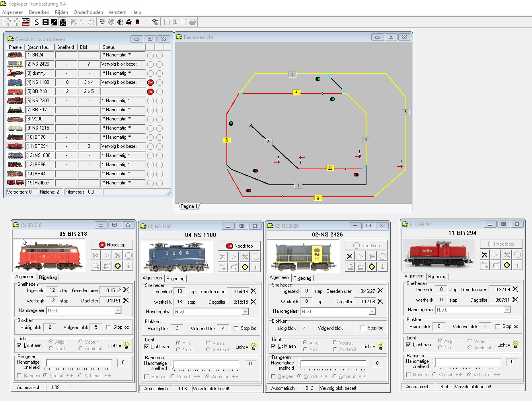This screenshot has height=401, width=532.
Task: Click the info icon in NS 1100 window
Action: click(x=255, y=267)
